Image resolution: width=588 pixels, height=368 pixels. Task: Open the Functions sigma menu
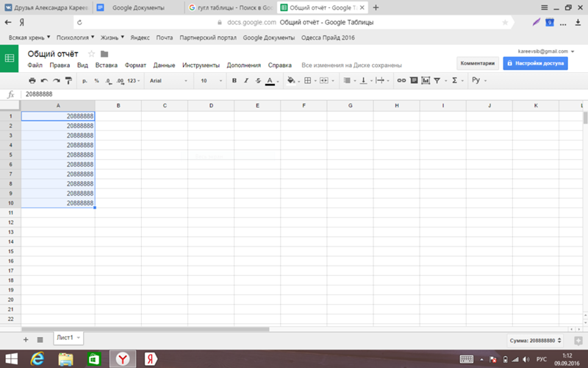457,80
